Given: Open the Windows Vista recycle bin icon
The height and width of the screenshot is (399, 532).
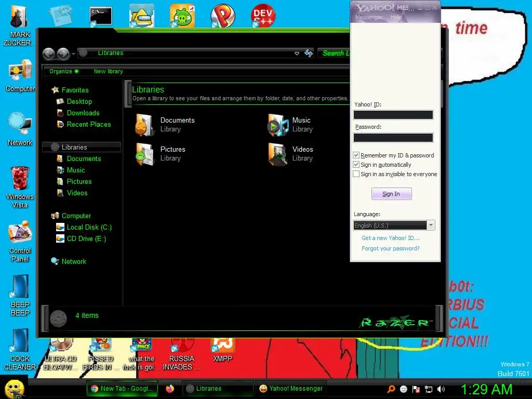Looking at the screenshot, I should click(x=20, y=187).
